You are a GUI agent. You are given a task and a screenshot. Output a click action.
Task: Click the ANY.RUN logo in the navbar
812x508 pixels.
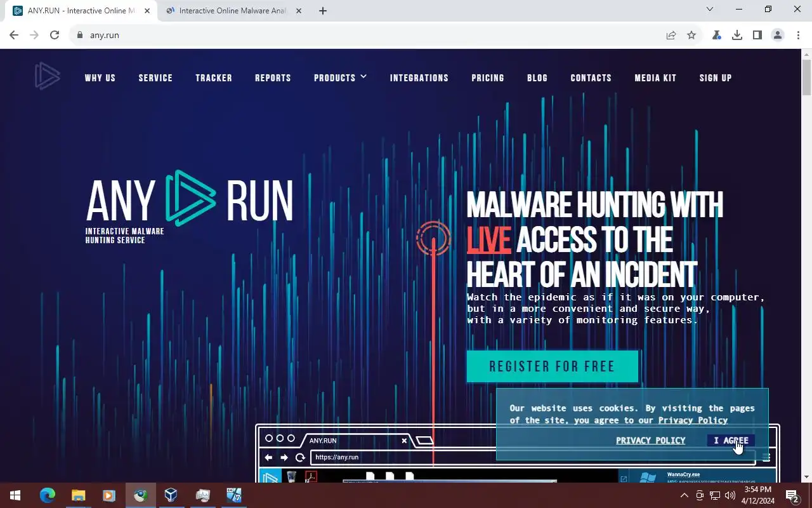[48, 76]
